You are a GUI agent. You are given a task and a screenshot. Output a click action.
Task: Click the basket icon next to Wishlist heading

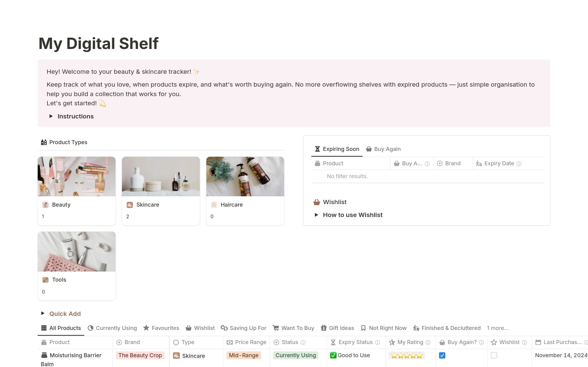[316, 202]
